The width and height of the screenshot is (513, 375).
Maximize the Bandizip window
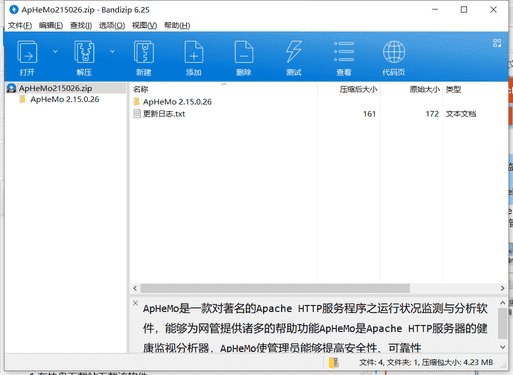(x=464, y=10)
